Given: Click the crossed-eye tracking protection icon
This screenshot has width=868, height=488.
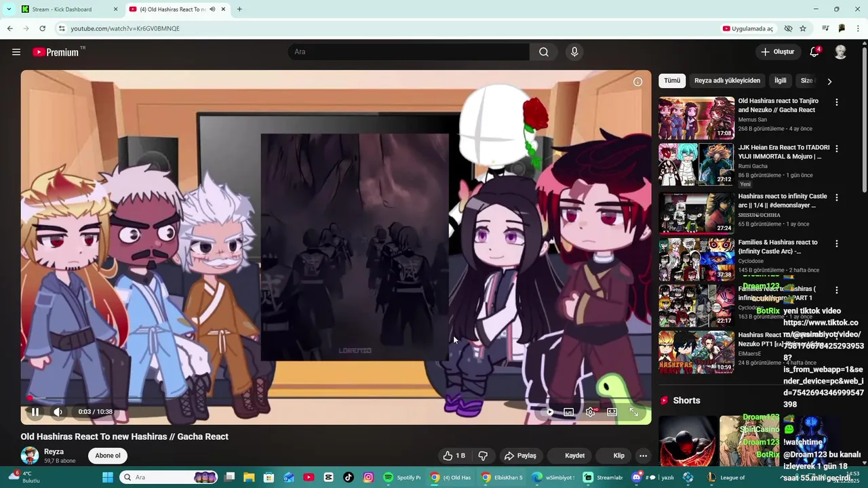Looking at the screenshot, I should click(788, 28).
